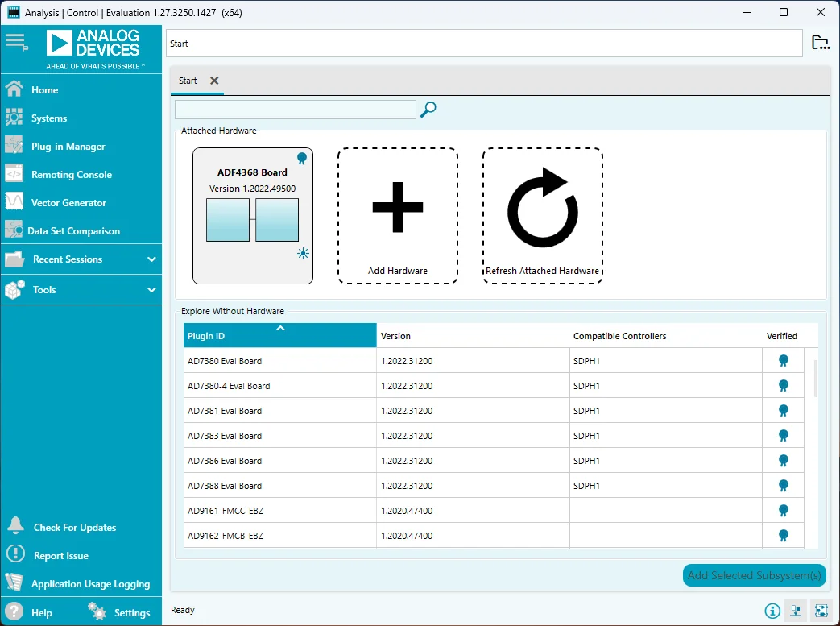
Task: Go to Home in the sidebar
Action: tap(44, 90)
